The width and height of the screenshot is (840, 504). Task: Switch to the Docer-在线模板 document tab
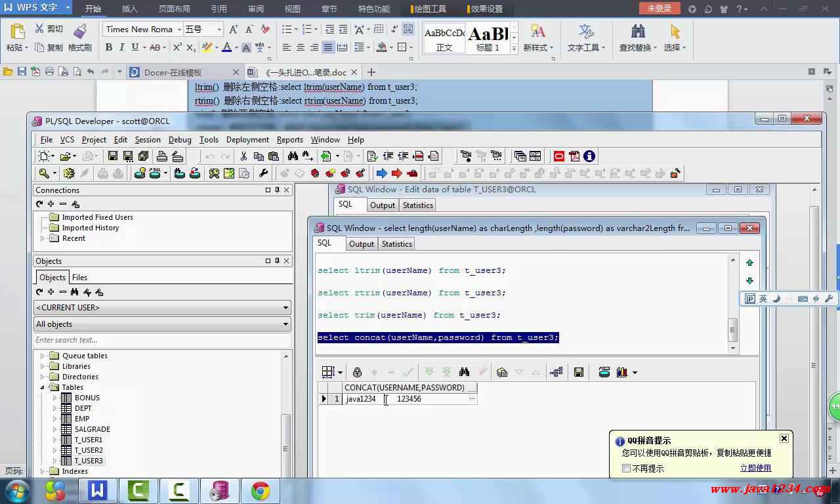coord(173,73)
